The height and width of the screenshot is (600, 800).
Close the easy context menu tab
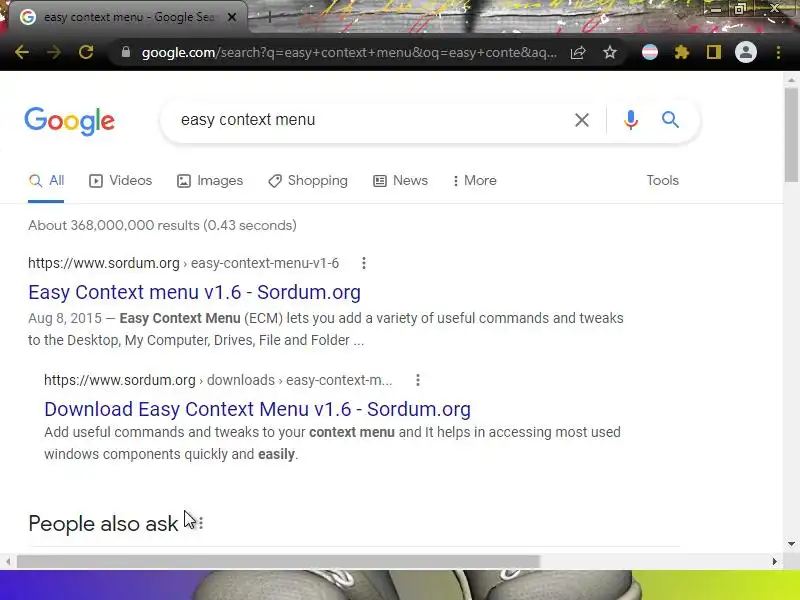tap(232, 17)
